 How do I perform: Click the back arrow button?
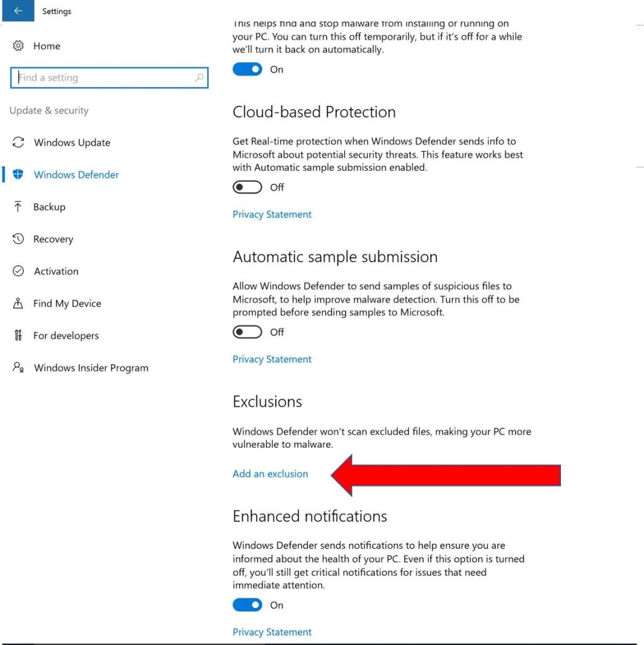pyautogui.click(x=18, y=11)
